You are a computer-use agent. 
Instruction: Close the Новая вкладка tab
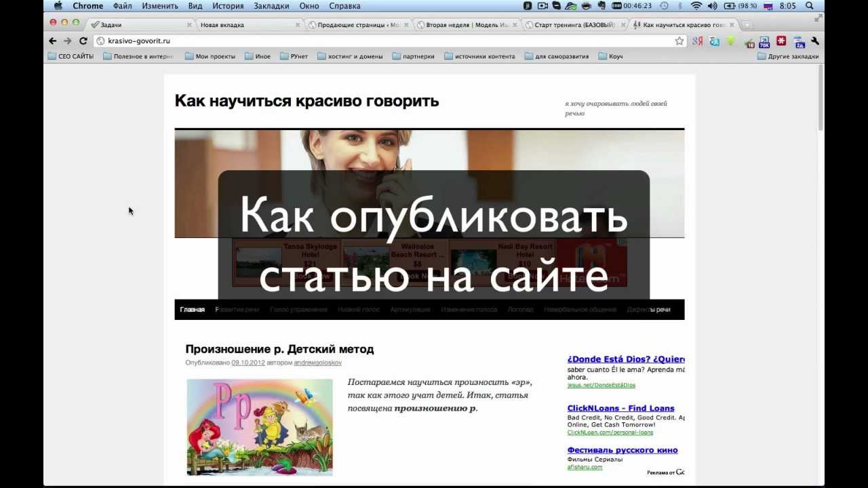coord(298,25)
